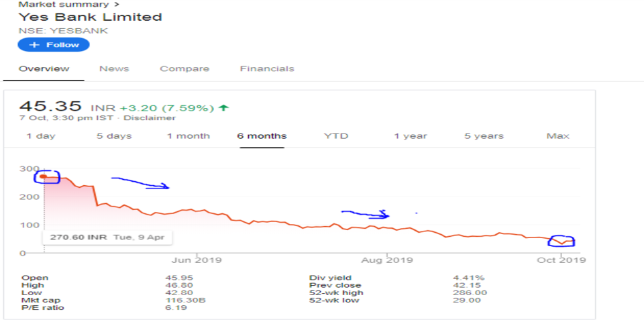Click the Mkt cap value 116.30B

(x=185, y=301)
